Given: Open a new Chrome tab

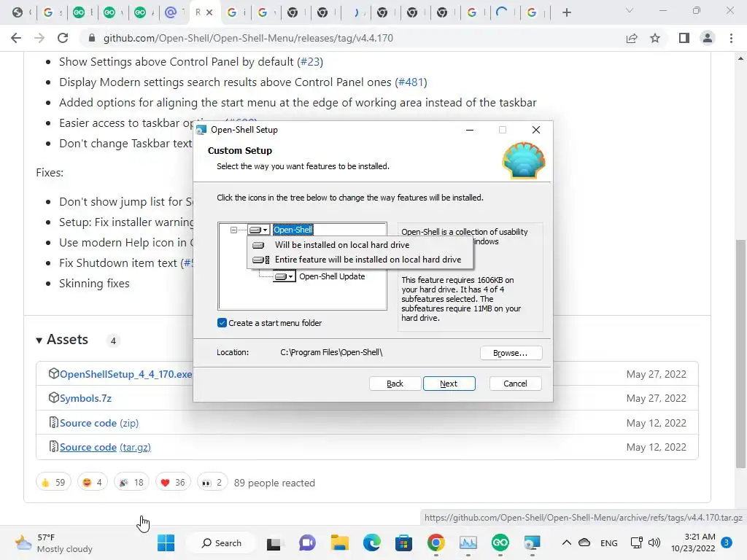Looking at the screenshot, I should [x=566, y=13].
